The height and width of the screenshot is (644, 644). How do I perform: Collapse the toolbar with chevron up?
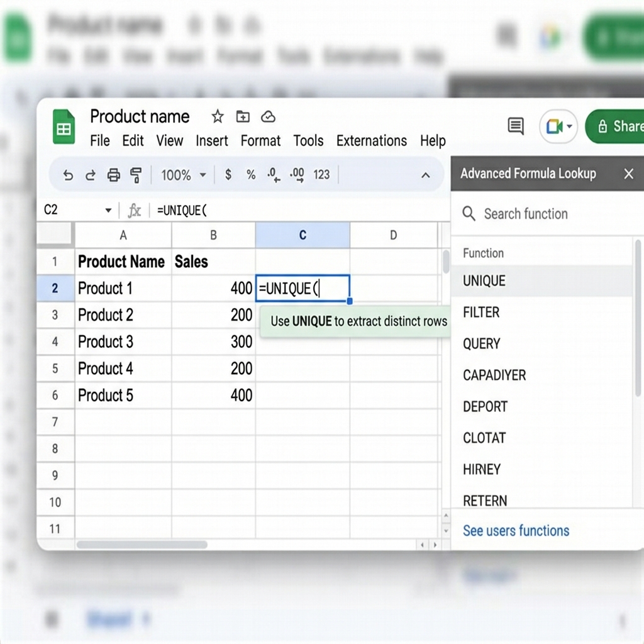click(426, 175)
